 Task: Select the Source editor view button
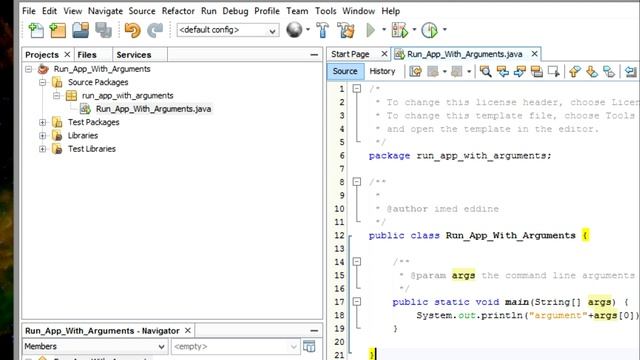(345, 71)
